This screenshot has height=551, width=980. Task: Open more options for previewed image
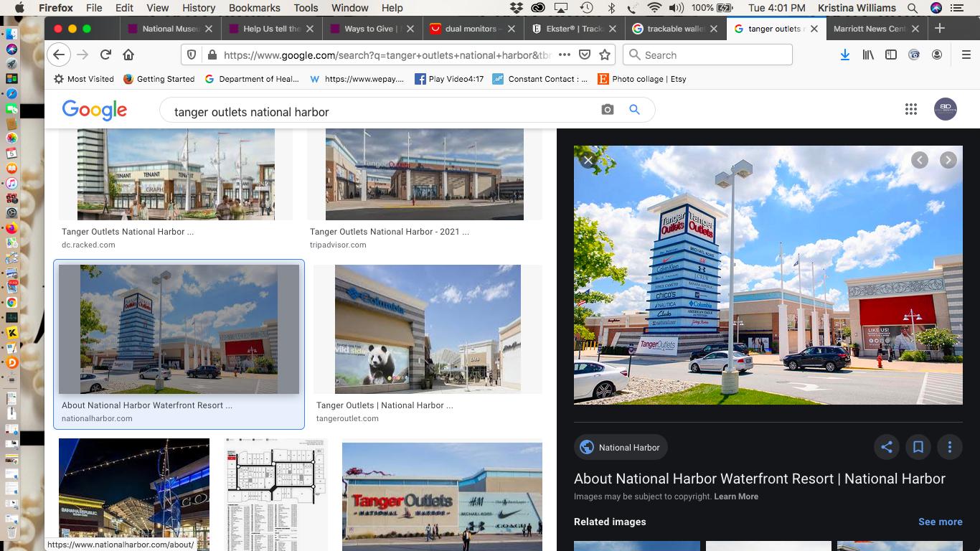click(x=950, y=447)
